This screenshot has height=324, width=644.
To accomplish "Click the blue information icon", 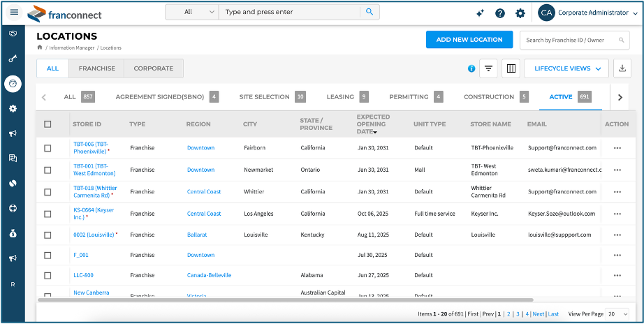I will point(471,68).
